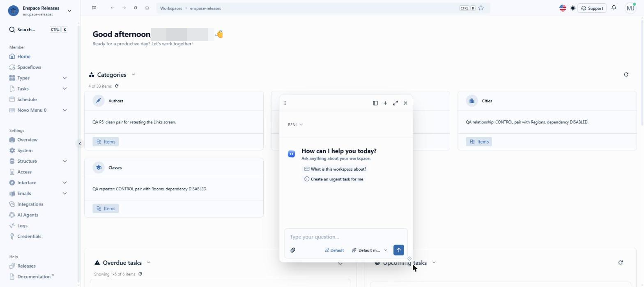The image size is (644, 287).
Task: Click the Default prompt mode button
Action: pos(334,250)
